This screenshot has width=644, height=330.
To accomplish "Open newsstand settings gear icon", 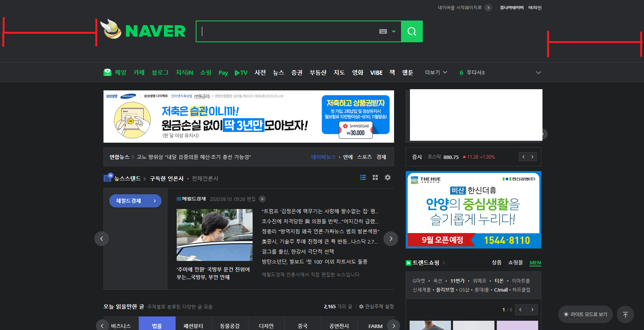I will [387, 177].
